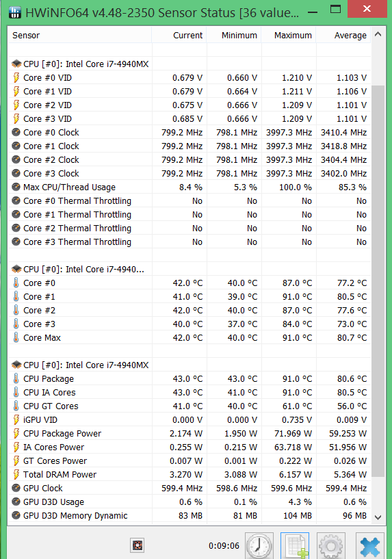392x559 pixels.
Task: Reset the elapsed time clock button
Action: coord(259,545)
